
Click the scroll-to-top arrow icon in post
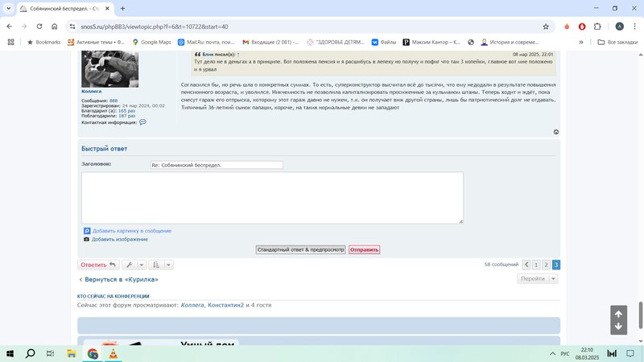(x=556, y=132)
